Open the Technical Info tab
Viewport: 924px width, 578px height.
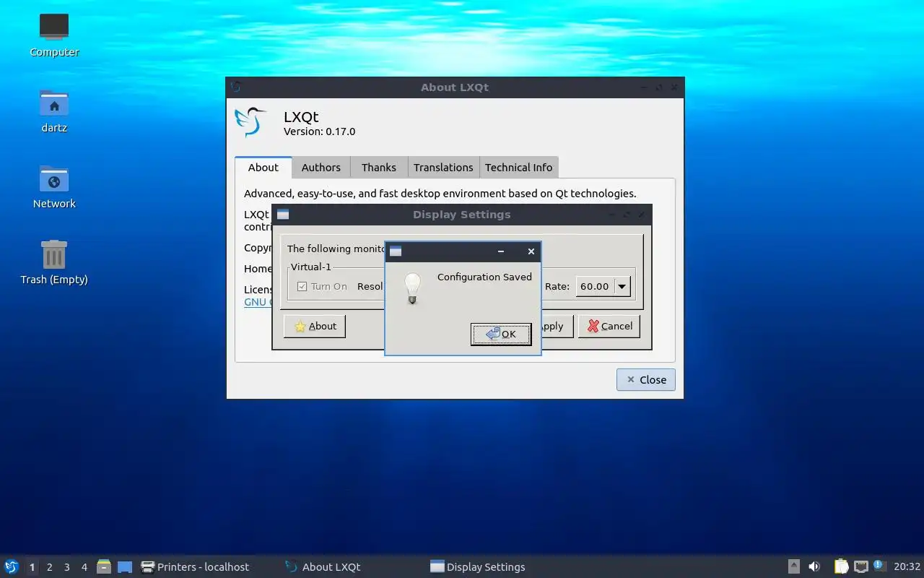pyautogui.click(x=518, y=167)
